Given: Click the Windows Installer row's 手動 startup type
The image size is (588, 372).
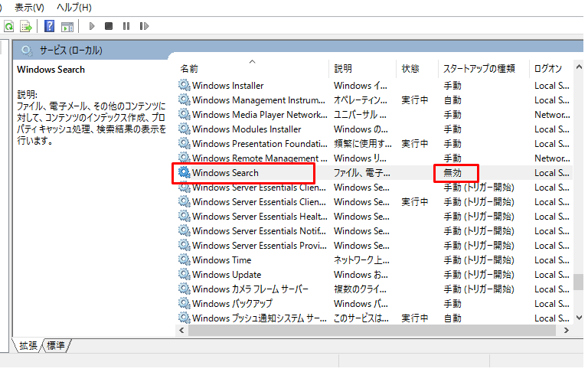Looking at the screenshot, I should pos(452,86).
